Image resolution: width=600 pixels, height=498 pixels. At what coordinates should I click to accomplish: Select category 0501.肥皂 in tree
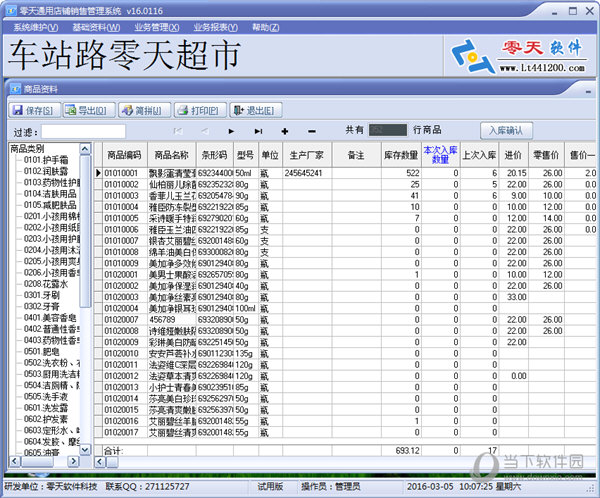(41, 351)
